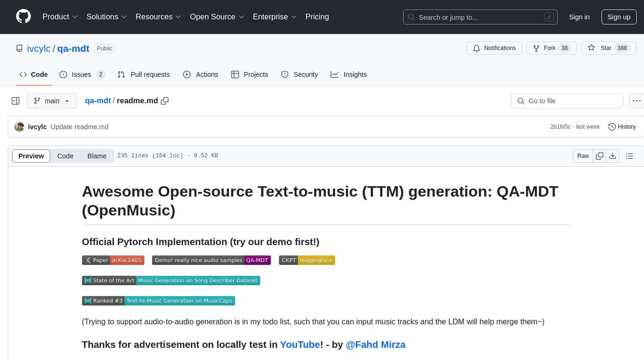Screen dimensions: 644x362
Task: Open the Pricing page
Action: 317,17
